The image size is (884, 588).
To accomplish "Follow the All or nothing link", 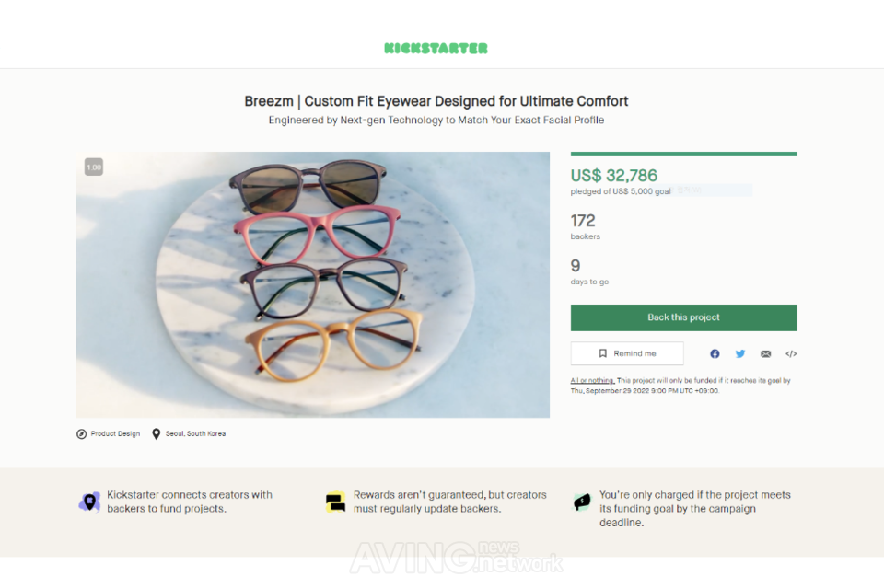I will point(591,380).
